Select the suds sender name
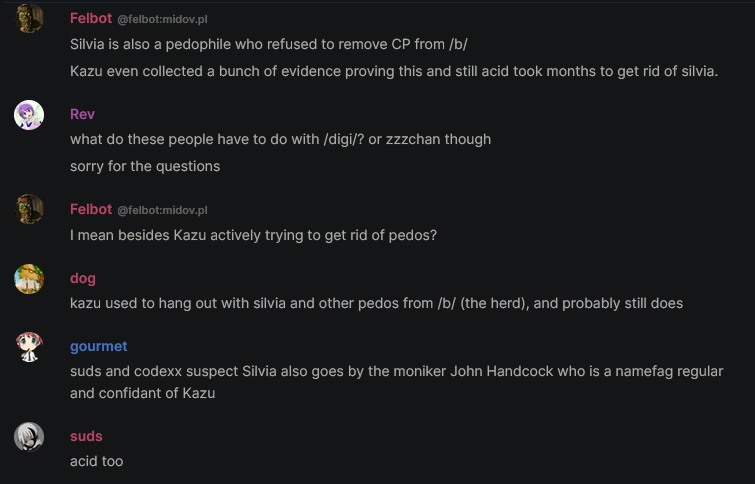 [x=86, y=436]
